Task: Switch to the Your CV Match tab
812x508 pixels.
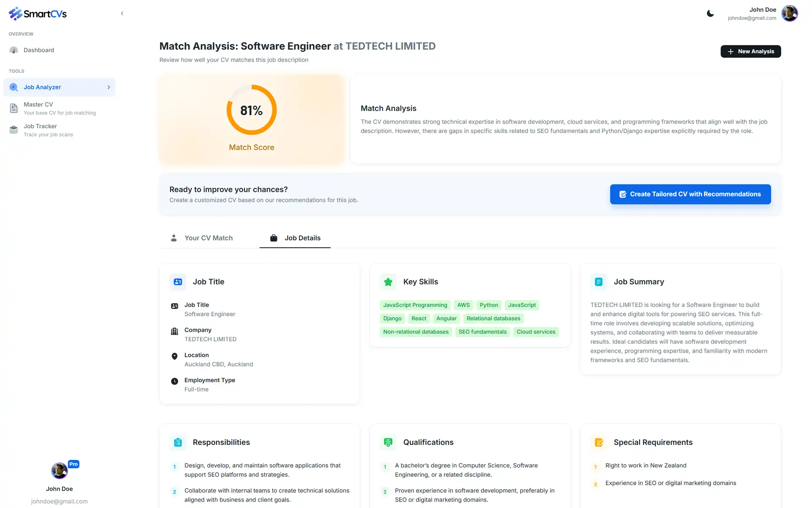Action: click(x=201, y=238)
